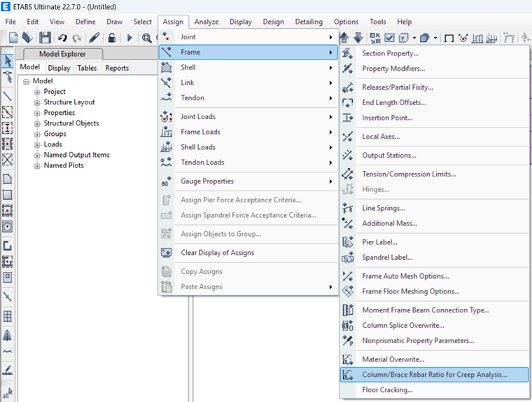
Task: Click the move up in list arrow icon
Action: pyautogui.click(x=344, y=37)
